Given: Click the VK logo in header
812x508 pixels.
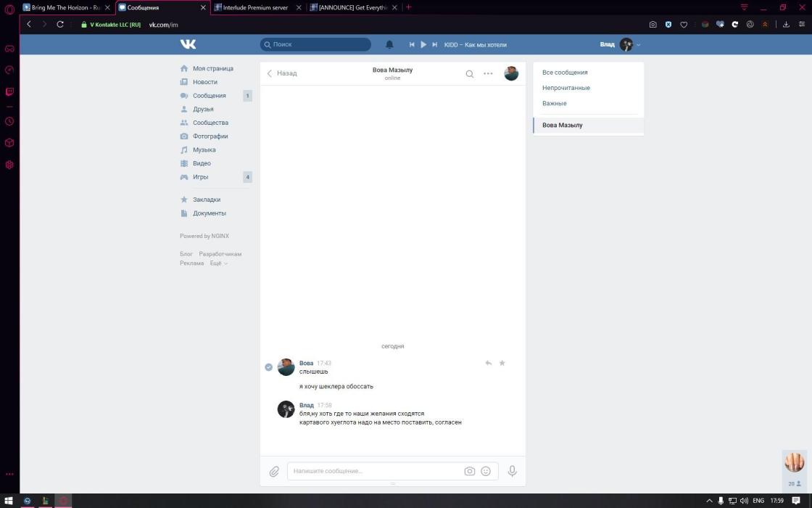Looking at the screenshot, I should 188,44.
